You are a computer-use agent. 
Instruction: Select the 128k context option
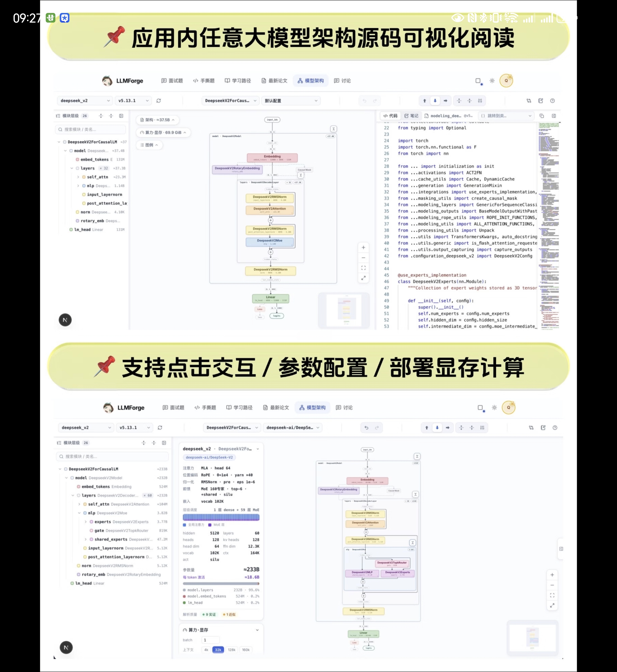coord(232,650)
